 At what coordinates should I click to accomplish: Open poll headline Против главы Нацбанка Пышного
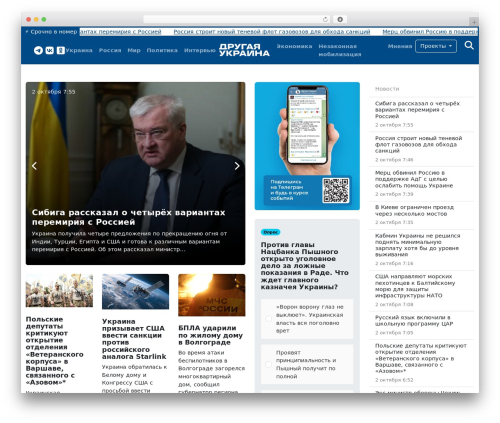pyautogui.click(x=305, y=266)
